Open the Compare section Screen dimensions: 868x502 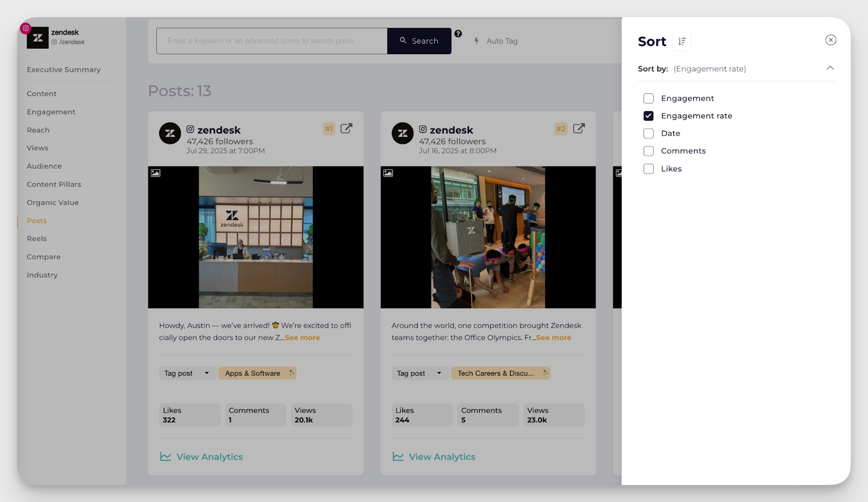(x=43, y=257)
